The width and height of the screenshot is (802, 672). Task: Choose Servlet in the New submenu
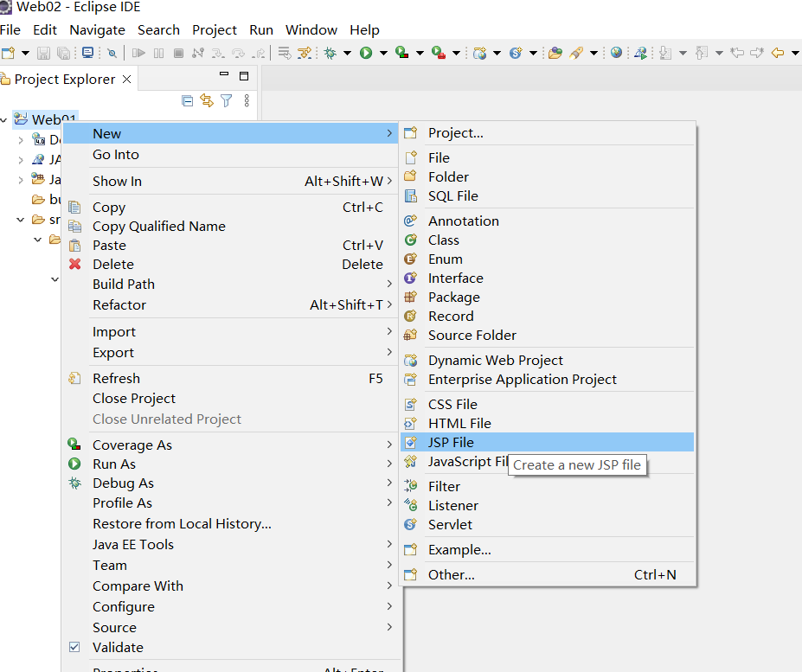pos(548,524)
